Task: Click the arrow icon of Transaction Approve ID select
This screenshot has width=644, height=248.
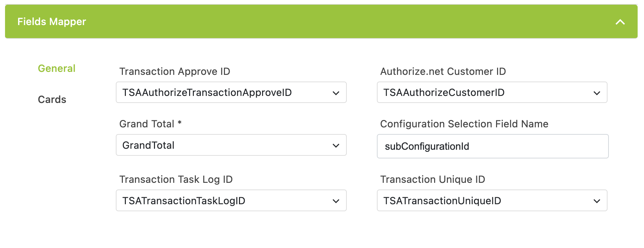Action: tap(336, 93)
